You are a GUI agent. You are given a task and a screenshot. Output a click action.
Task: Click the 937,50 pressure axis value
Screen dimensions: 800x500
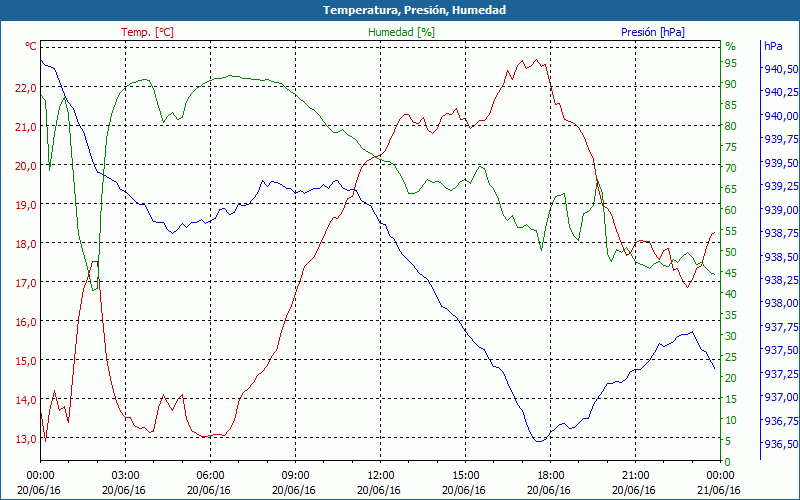782,350
